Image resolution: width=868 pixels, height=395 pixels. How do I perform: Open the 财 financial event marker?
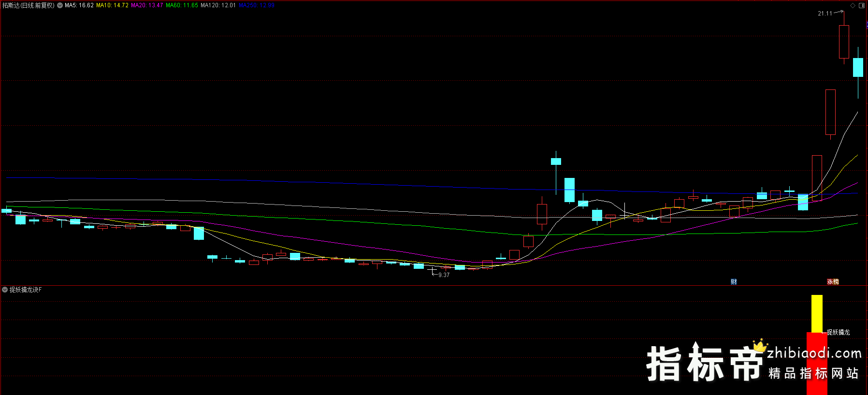click(x=734, y=282)
